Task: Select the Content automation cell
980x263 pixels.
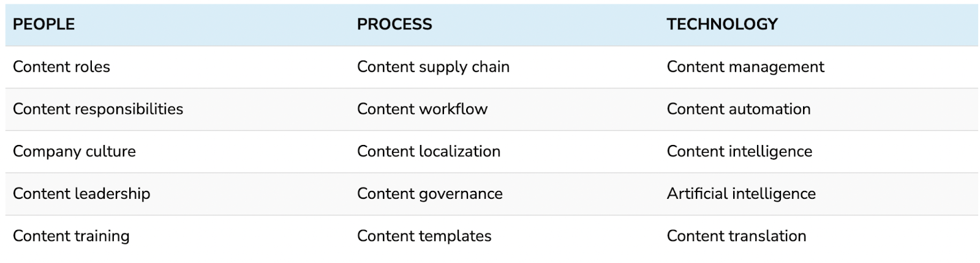Action: point(739,109)
